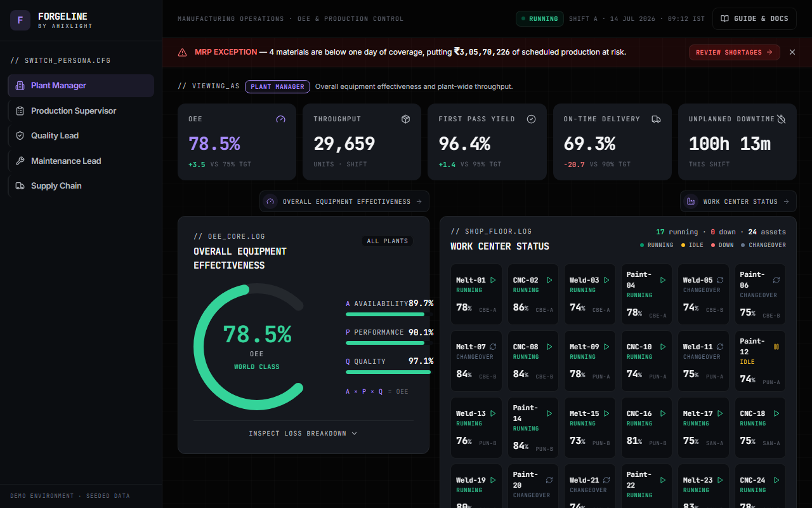
Task: Click the Forgeline F logo icon
Action: (x=20, y=20)
